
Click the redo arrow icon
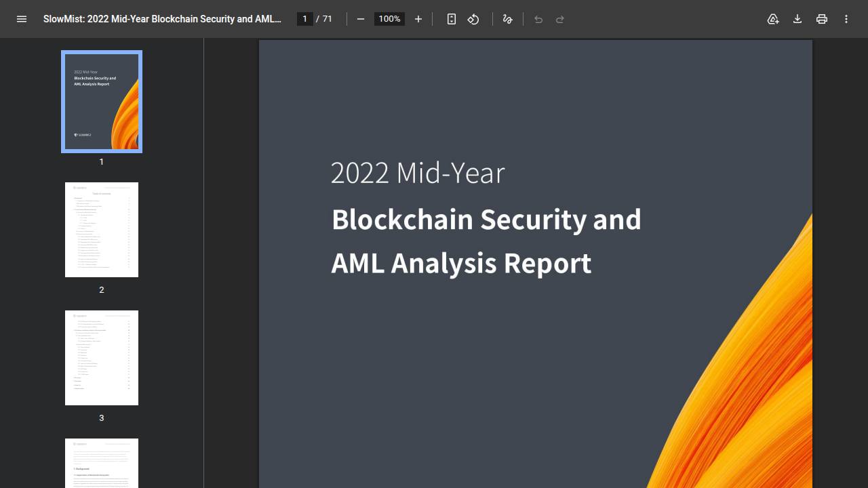point(560,19)
